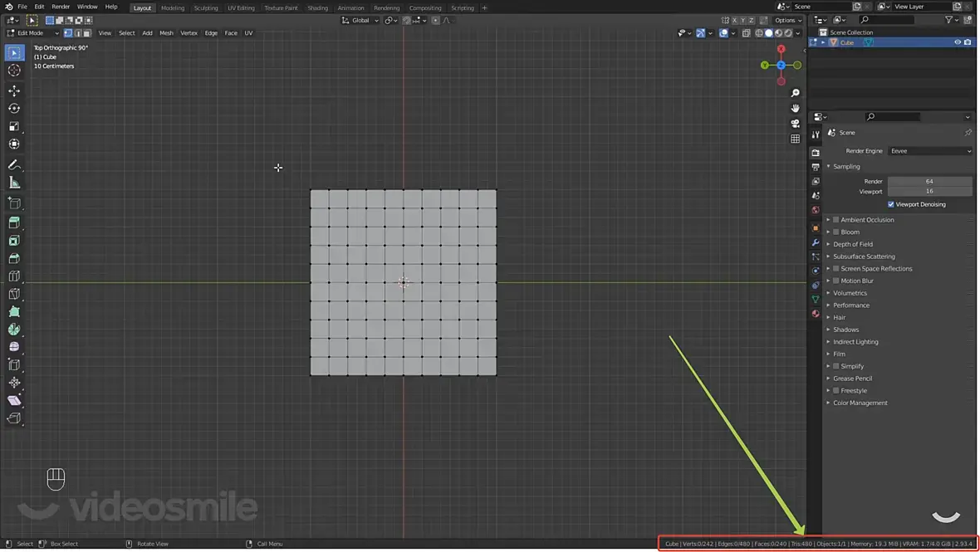Switch to the UV Editing workspace tab
980x552 pixels.
click(x=241, y=8)
